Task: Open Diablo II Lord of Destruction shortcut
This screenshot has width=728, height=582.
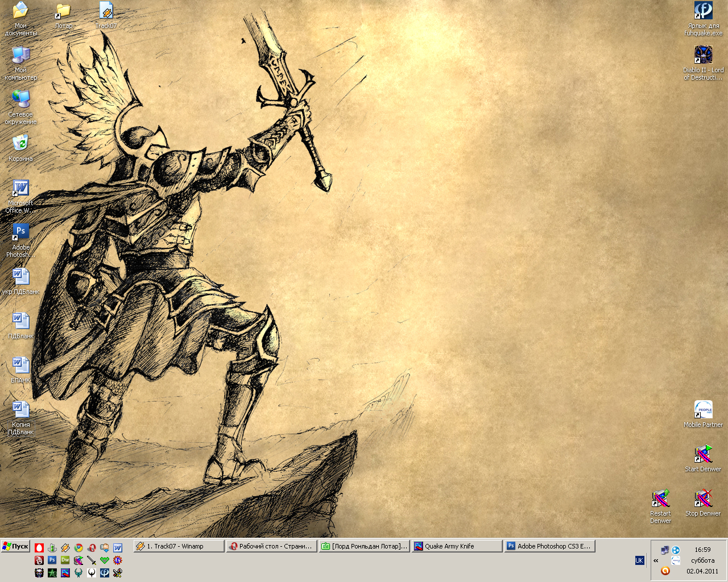Action: (x=703, y=55)
